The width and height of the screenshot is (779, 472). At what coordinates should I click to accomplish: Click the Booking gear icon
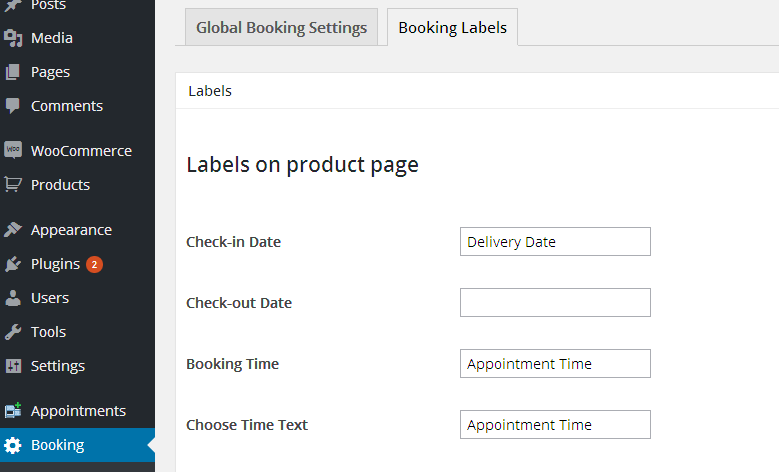(13, 445)
